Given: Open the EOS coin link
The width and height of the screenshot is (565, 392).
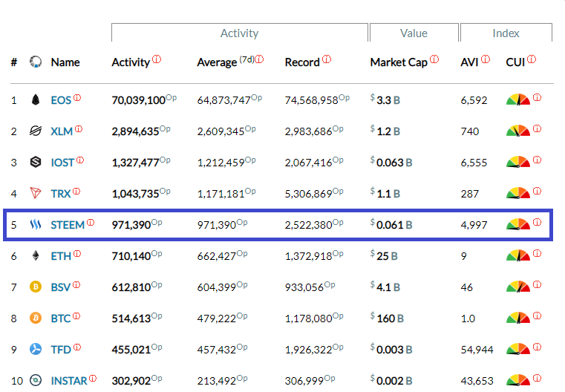Looking at the screenshot, I should click(x=61, y=100).
